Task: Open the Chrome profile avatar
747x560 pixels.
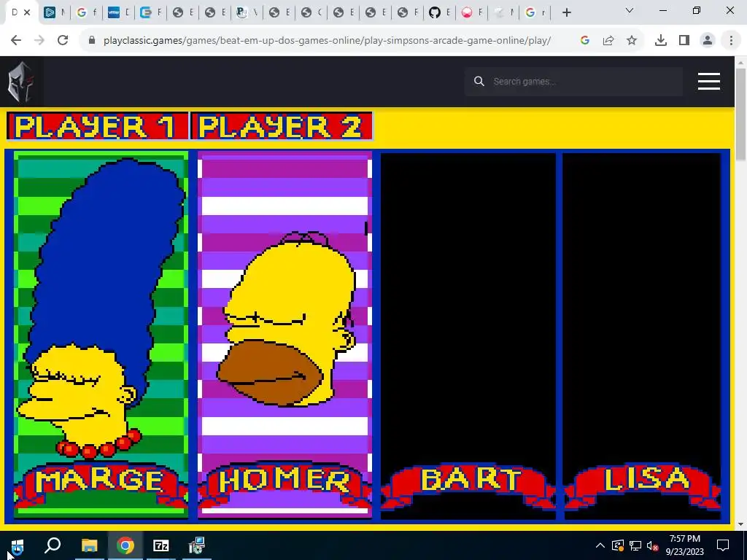Action: (708, 41)
